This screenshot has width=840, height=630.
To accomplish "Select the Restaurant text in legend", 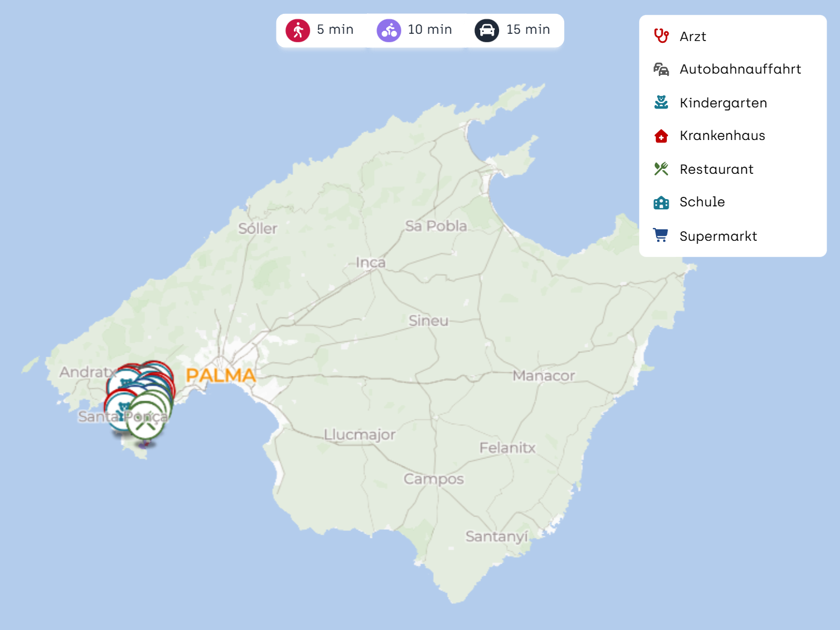I will tap(716, 170).
